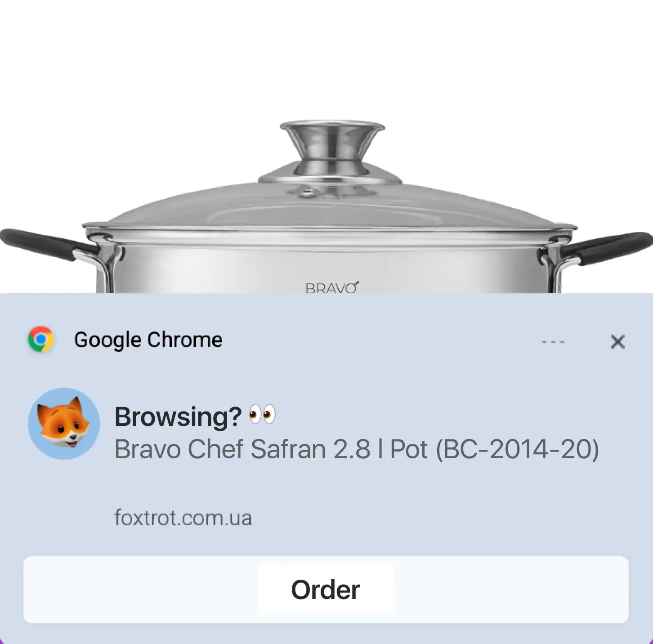Click the Google Chrome logo icon
The width and height of the screenshot is (653, 644).
40,339
